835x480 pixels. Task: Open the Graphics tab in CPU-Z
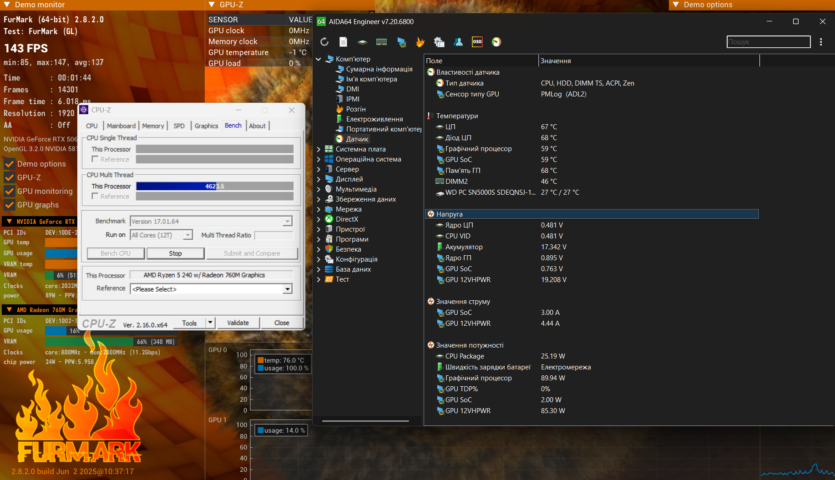[206, 126]
